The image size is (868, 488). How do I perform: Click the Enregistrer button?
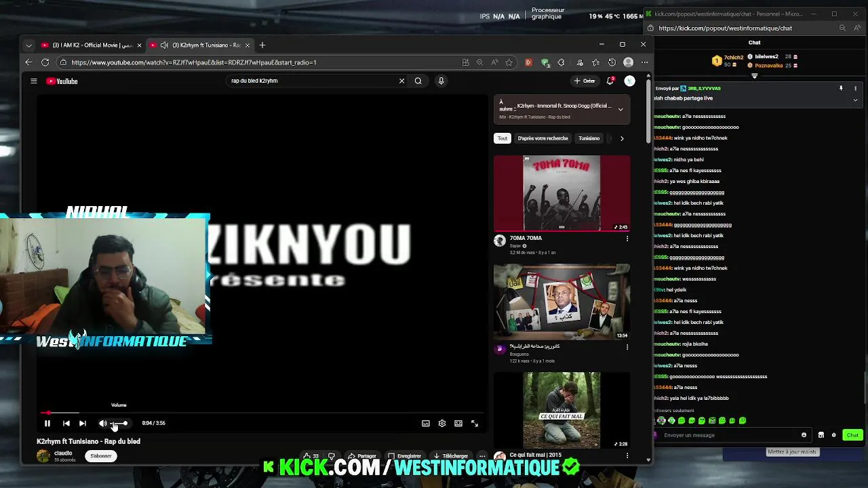pyautogui.click(x=405, y=456)
